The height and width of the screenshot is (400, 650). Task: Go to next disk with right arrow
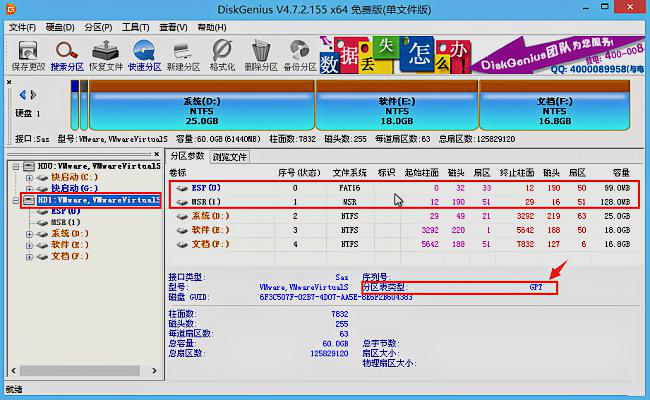(34, 95)
